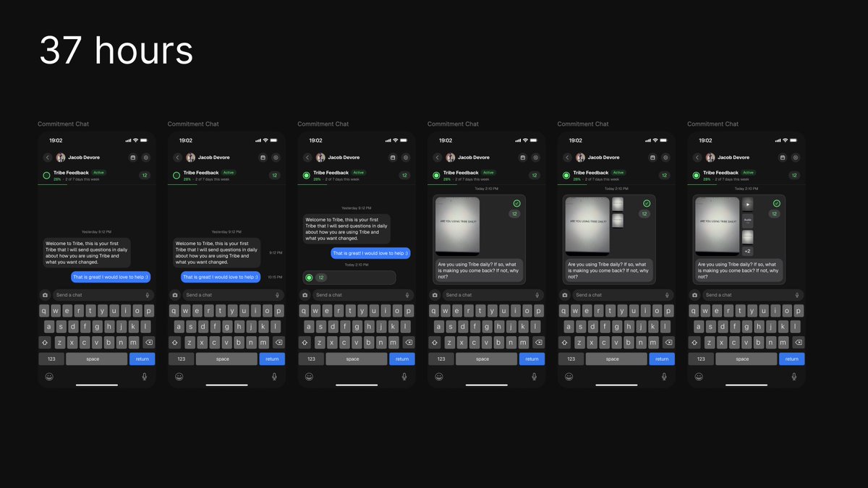868x488 pixels.
Task: Tap the bottom dictation microphone in the +2 phone
Action: tap(794, 377)
